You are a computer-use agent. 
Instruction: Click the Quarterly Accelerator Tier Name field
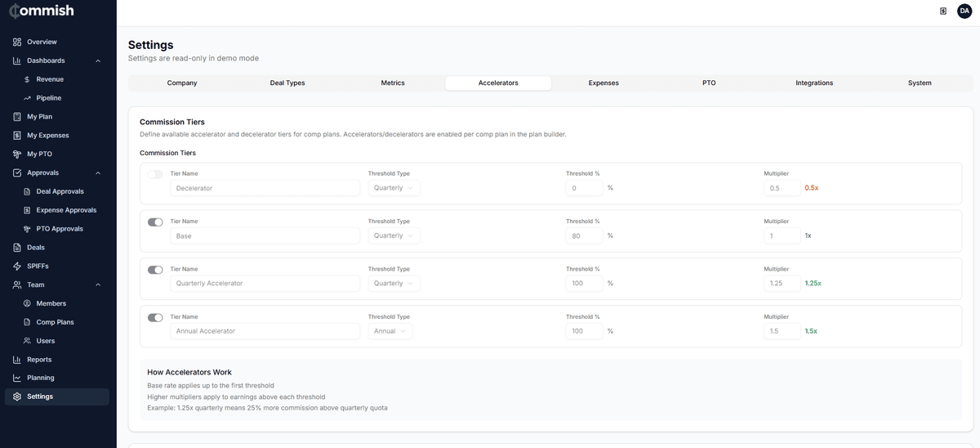(265, 284)
